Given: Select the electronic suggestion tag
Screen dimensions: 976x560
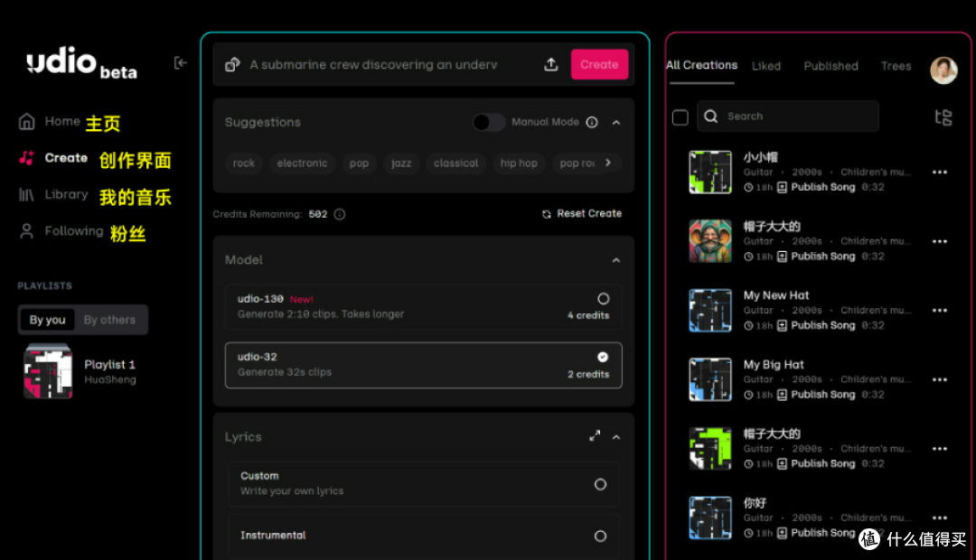Looking at the screenshot, I should 302,163.
